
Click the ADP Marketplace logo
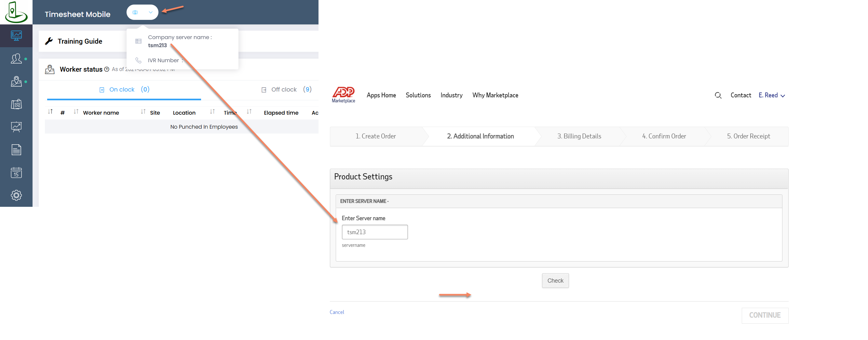(343, 95)
